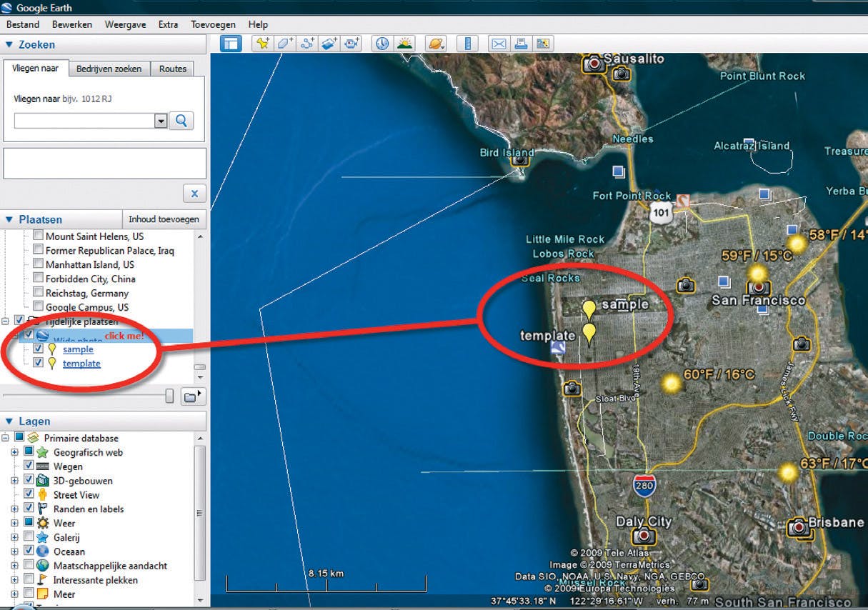Toggle the sidebar panel button
Viewport: 868px width, 610px height.
pos(230,44)
